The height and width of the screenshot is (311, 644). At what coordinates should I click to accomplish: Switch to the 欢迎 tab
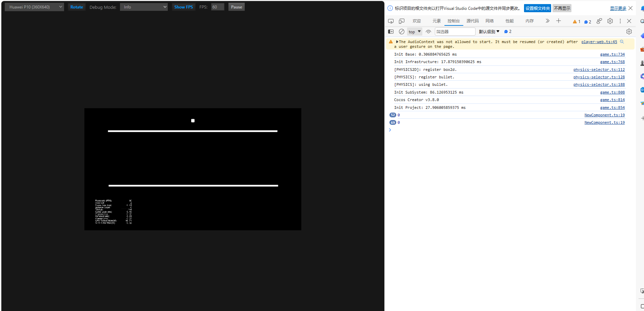(417, 21)
